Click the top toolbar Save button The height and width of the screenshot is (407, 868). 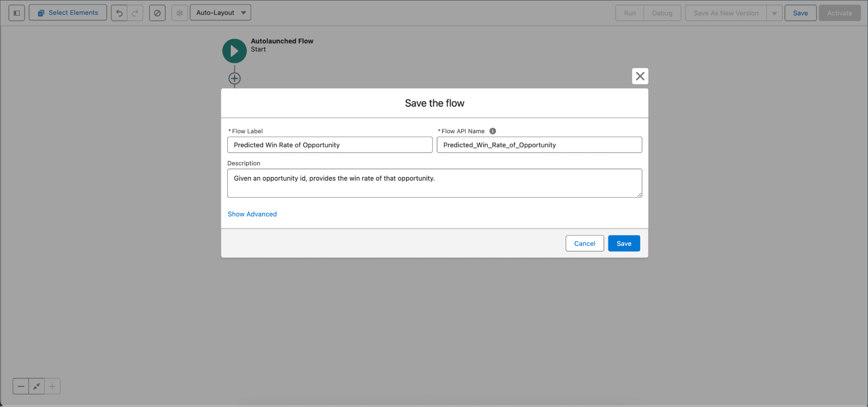(800, 13)
